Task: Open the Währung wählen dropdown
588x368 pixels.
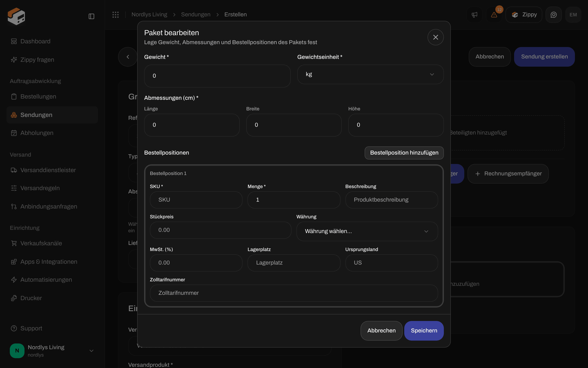Action: pos(367,231)
